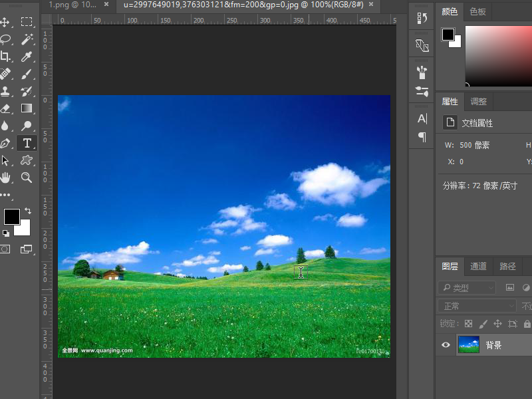Open the collapsed Paragraph panel icon
Image resolution: width=532 pixels, height=399 pixels.
pos(422,137)
